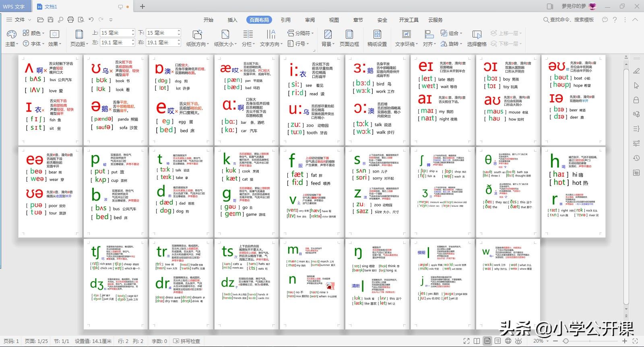This screenshot has width=644, height=347.
Task: Open the 20% zoom level dropdown
Action: (541, 341)
